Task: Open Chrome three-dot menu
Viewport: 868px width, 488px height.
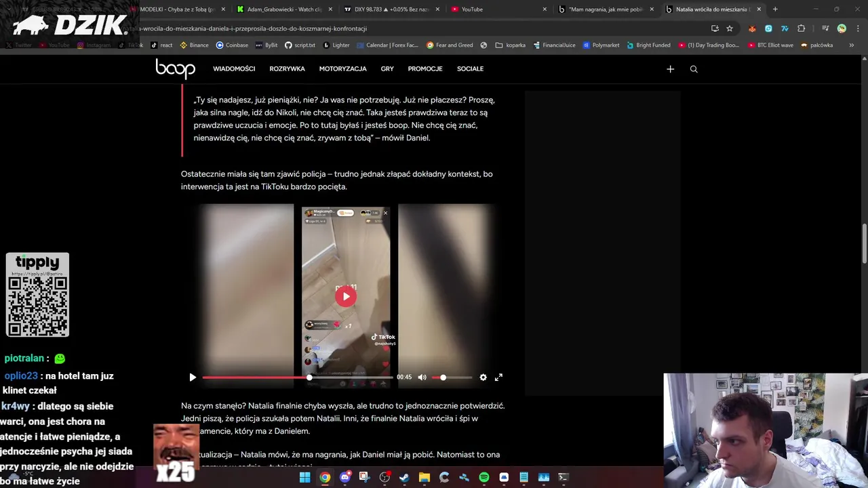Action: click(858, 28)
